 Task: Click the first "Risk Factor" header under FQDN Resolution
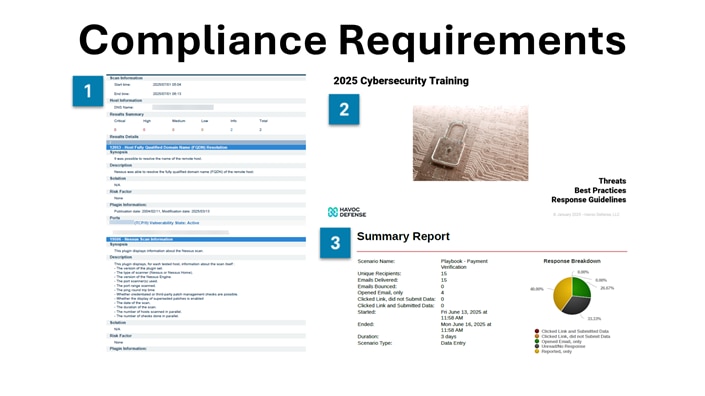(x=120, y=191)
